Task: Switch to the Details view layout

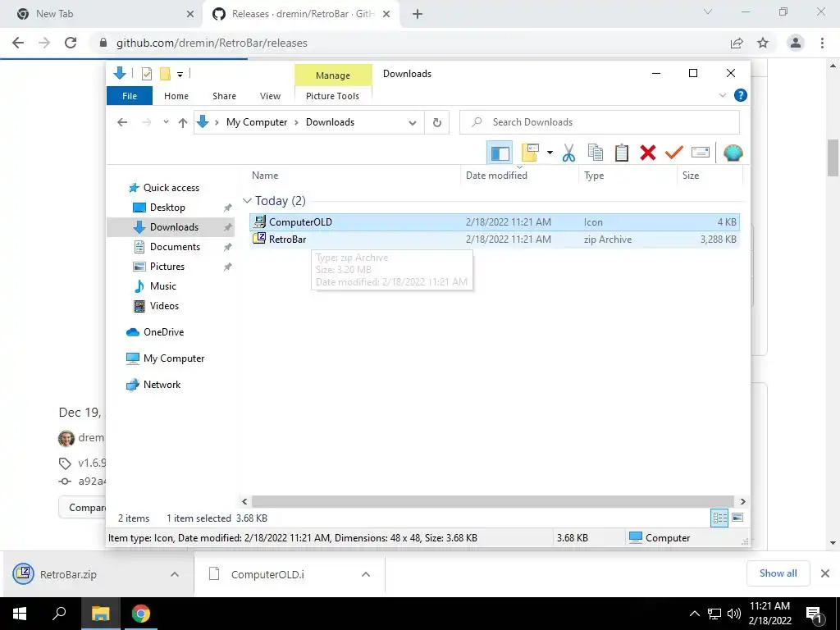Action: click(719, 518)
